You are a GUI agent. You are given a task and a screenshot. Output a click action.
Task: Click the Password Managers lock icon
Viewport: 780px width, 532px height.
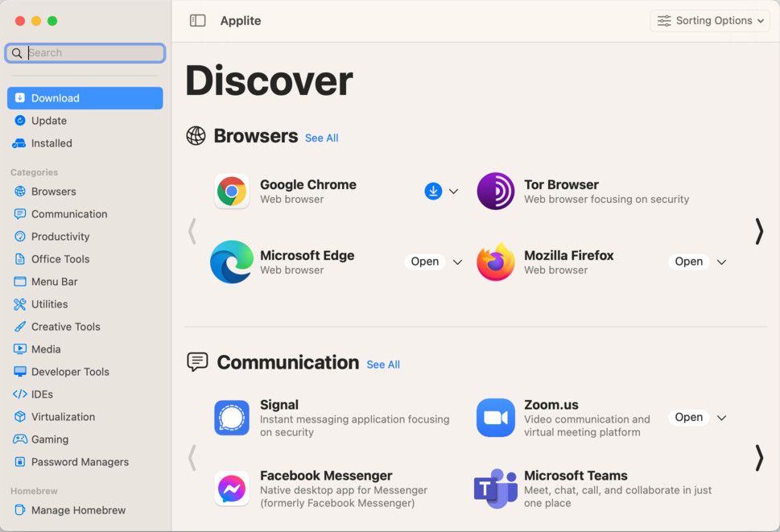20,462
